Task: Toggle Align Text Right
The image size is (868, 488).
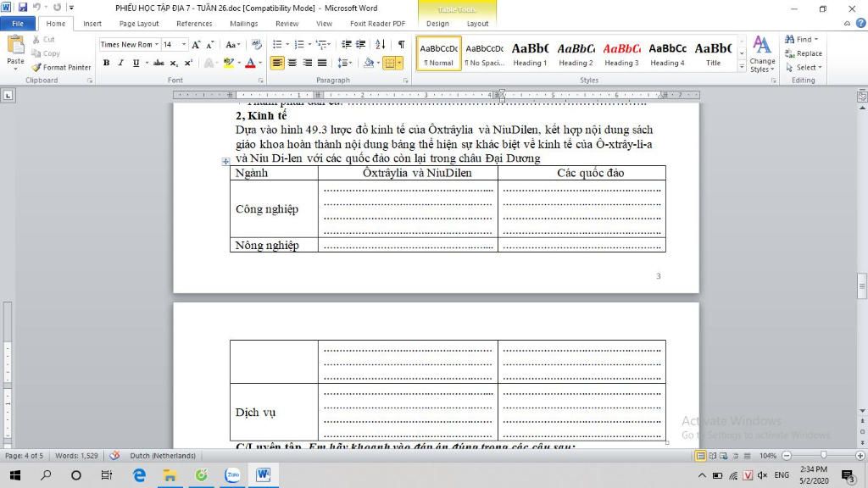Action: (x=307, y=63)
